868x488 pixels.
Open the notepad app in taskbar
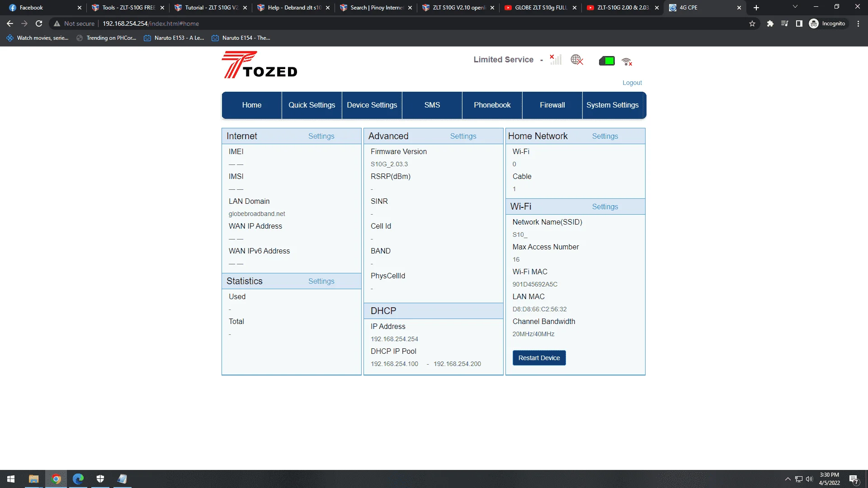(122, 479)
